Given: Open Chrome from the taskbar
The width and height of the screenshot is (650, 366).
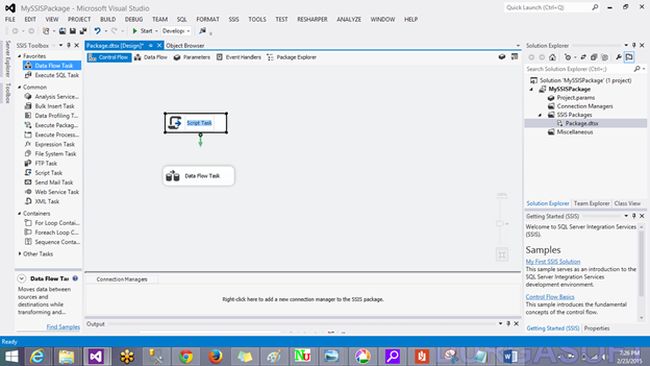Looking at the screenshot, I should click(186, 356).
